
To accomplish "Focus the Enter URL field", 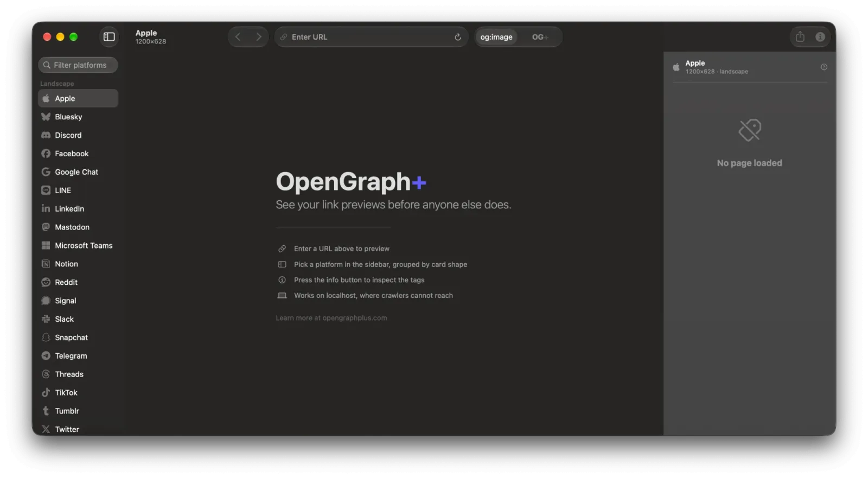I will pos(371,37).
